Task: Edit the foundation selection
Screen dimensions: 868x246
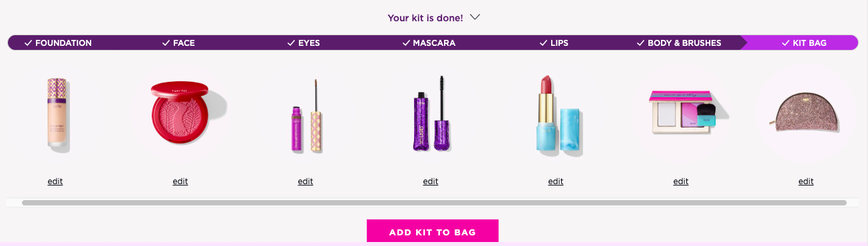Action: tap(55, 182)
